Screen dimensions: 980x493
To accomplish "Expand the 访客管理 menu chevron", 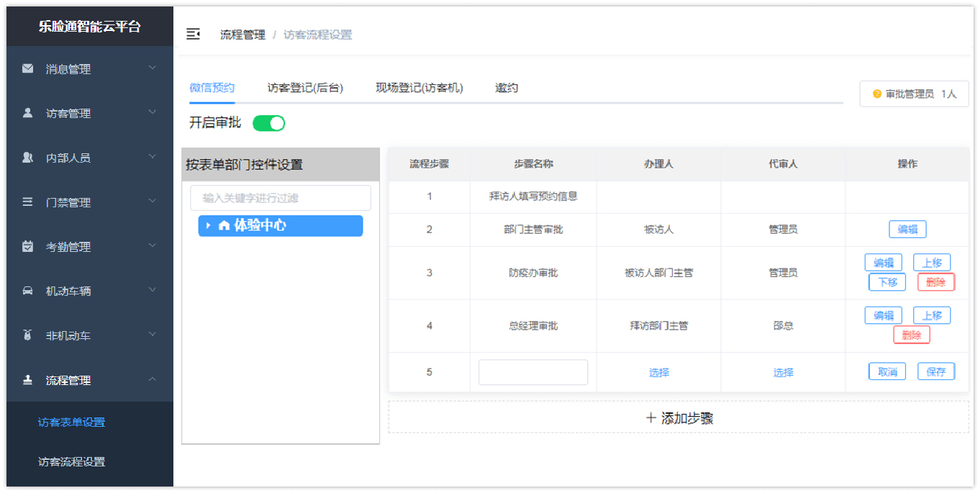I will (152, 113).
